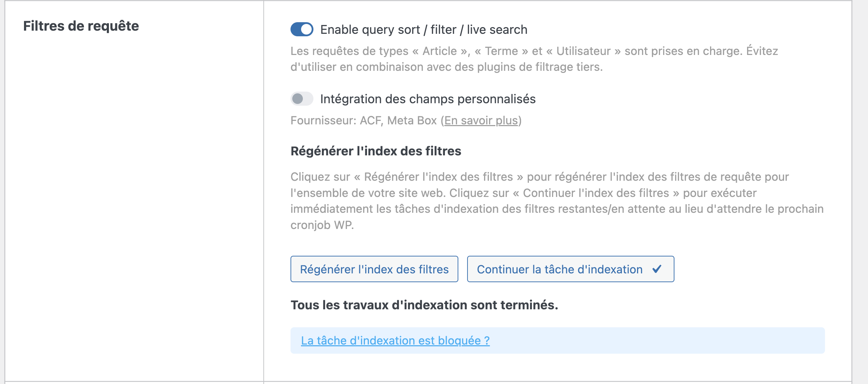
Task: Click the "Intégration des champs personnalisés" label text
Action: coord(428,99)
